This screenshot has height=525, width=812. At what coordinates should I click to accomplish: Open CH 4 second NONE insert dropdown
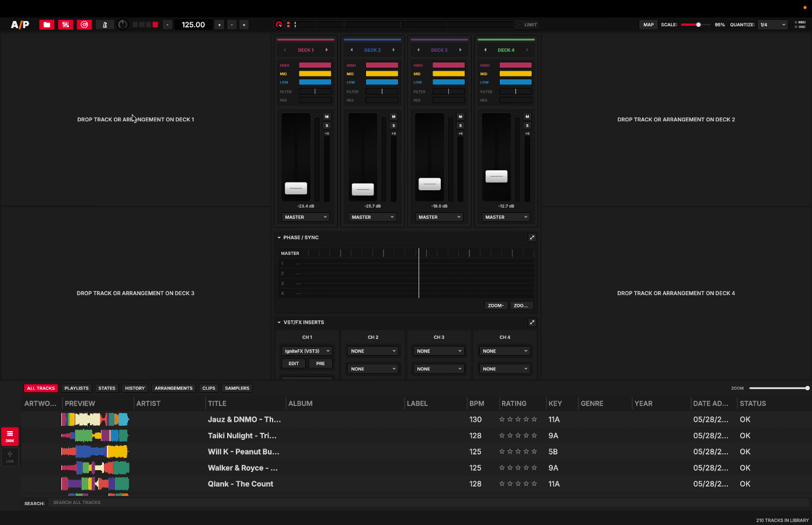(x=505, y=369)
